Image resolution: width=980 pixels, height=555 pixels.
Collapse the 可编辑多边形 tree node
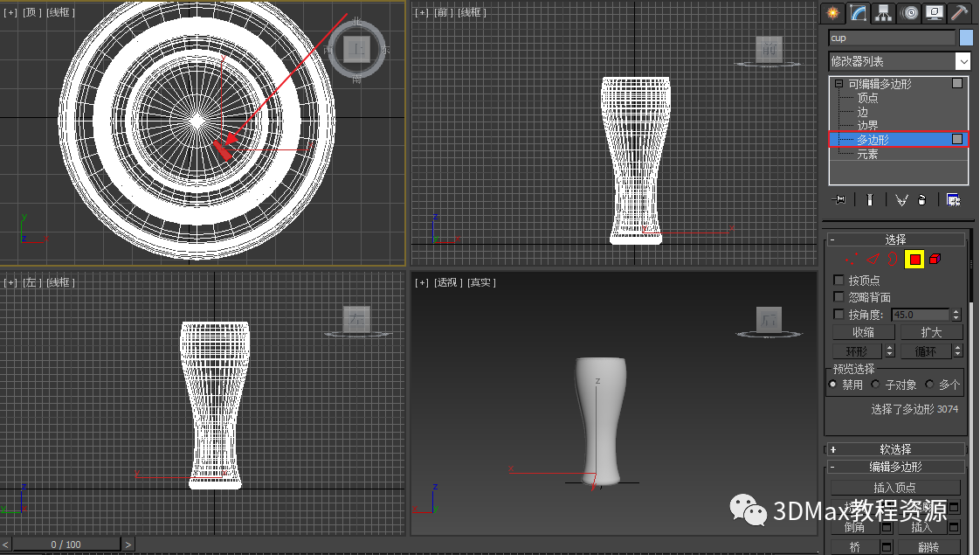[x=839, y=83]
